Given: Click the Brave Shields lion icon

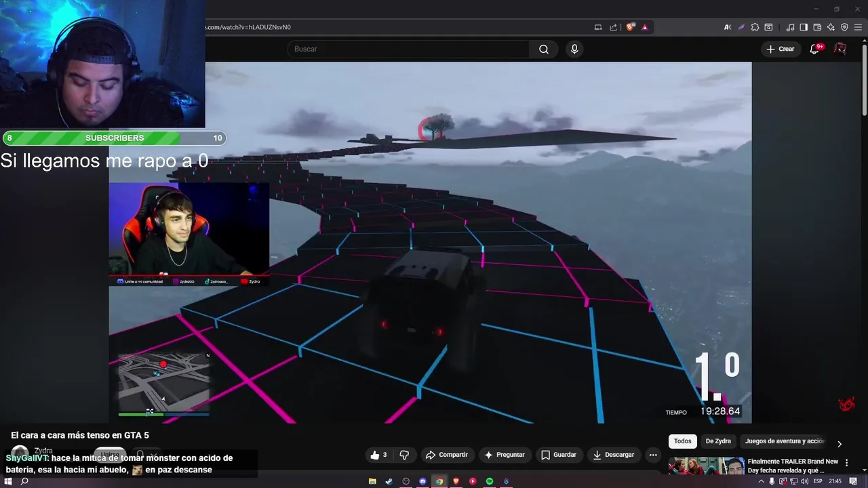Looking at the screenshot, I should pos(631,27).
